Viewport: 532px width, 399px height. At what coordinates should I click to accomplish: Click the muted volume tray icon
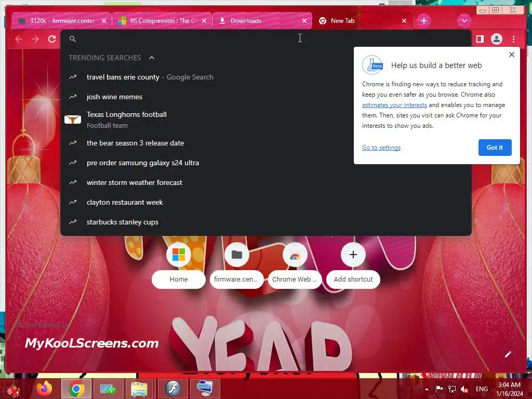point(464,389)
